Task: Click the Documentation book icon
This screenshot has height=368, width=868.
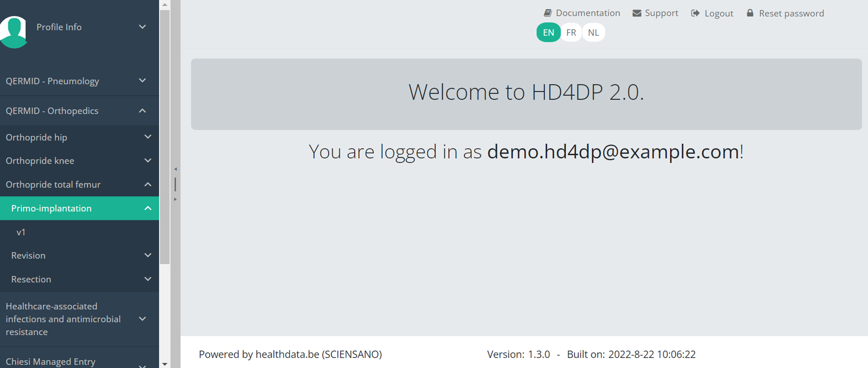Action: pos(547,13)
